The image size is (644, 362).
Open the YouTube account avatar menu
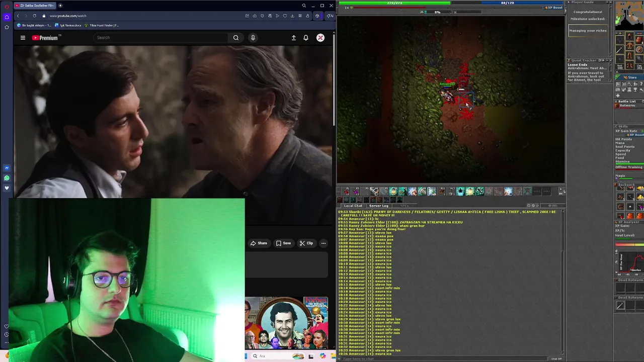click(320, 38)
